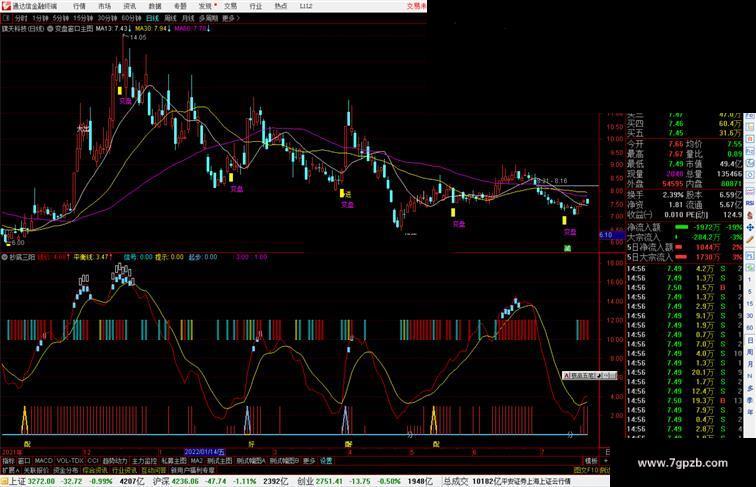Open the 更多 indicators tab
The image size is (756, 487).
coord(309,461)
